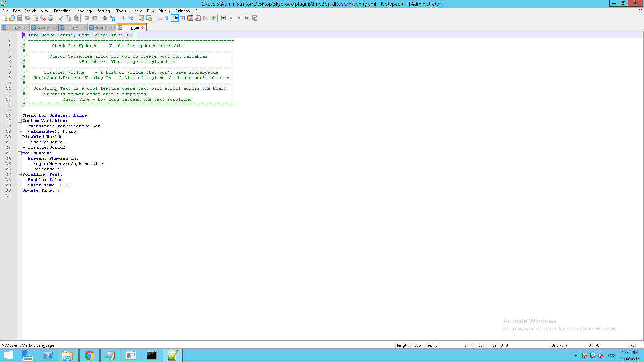Toggle the Indent Guide button
644x362 pixels.
175,18
